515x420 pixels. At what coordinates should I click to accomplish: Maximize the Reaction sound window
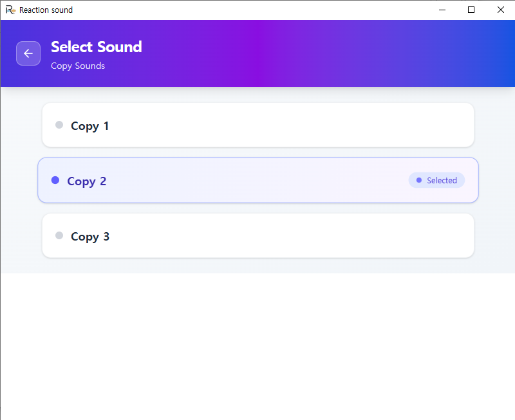pyautogui.click(x=471, y=10)
